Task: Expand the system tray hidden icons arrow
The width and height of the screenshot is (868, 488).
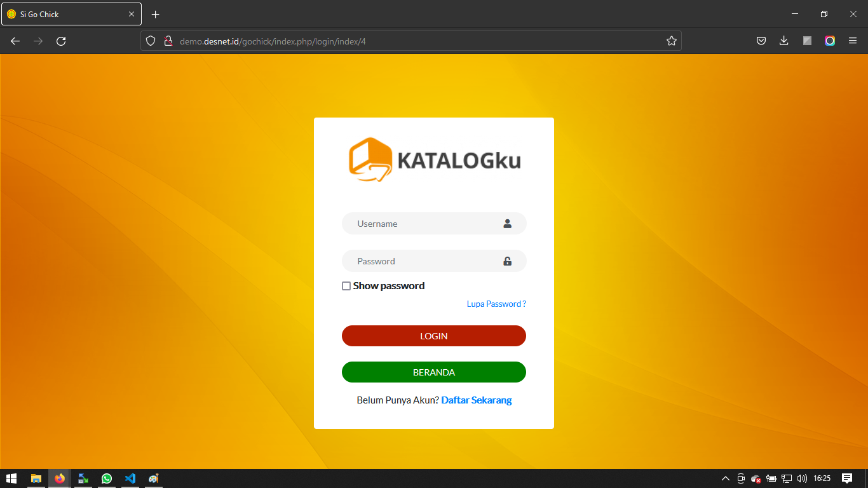Action: [725, 478]
